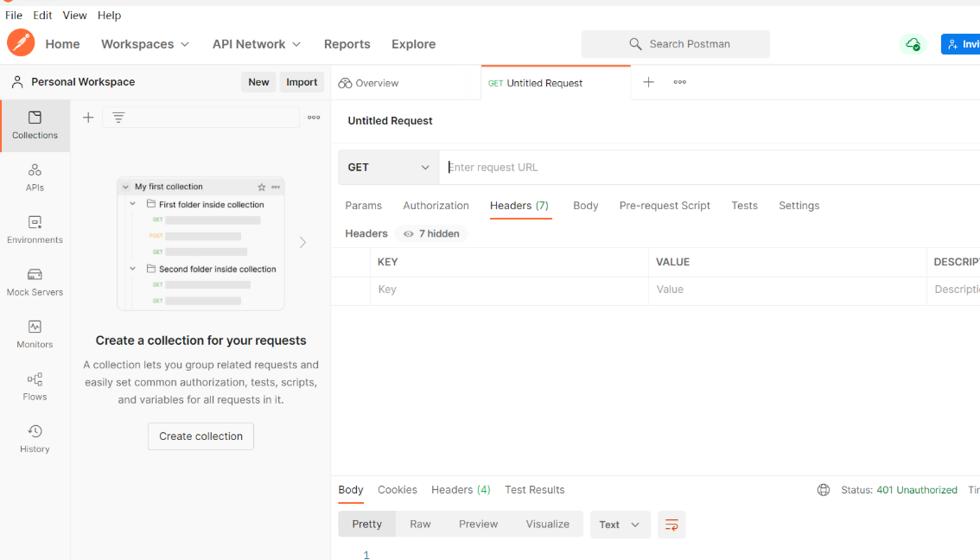Click the star on My first collection
This screenshot has width=980, height=560.
(262, 187)
